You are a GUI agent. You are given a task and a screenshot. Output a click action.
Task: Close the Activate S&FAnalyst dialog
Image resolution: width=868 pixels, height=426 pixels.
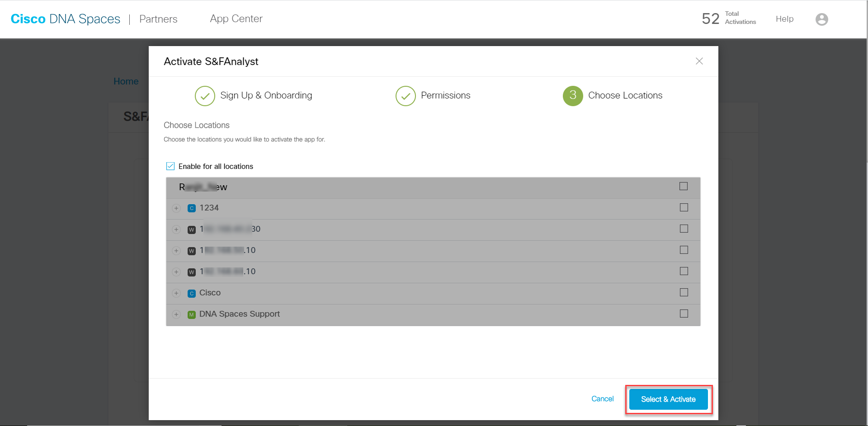point(699,61)
